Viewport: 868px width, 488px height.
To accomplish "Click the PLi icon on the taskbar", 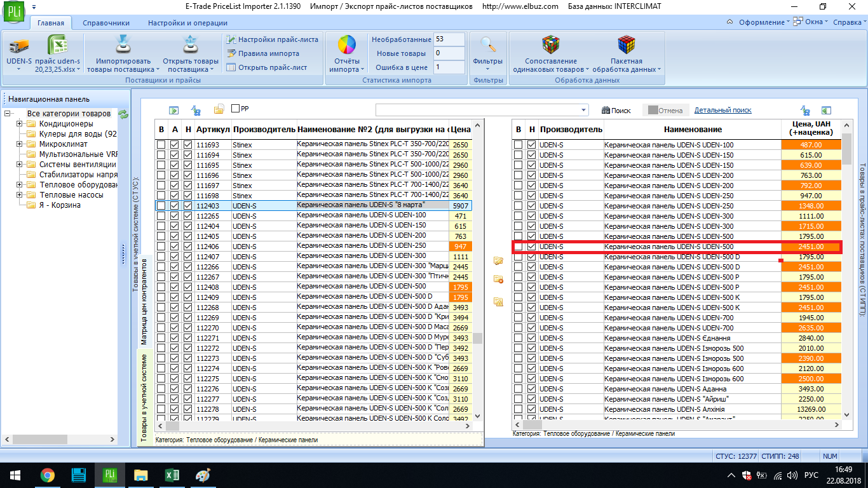I will coord(109,475).
